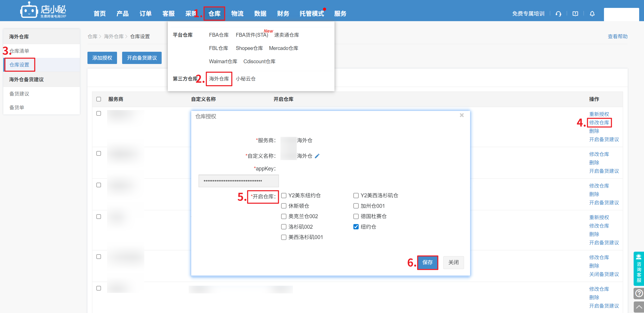Open the 物流 navigation menu
Viewport: 644px width, 313px height.
tap(237, 14)
